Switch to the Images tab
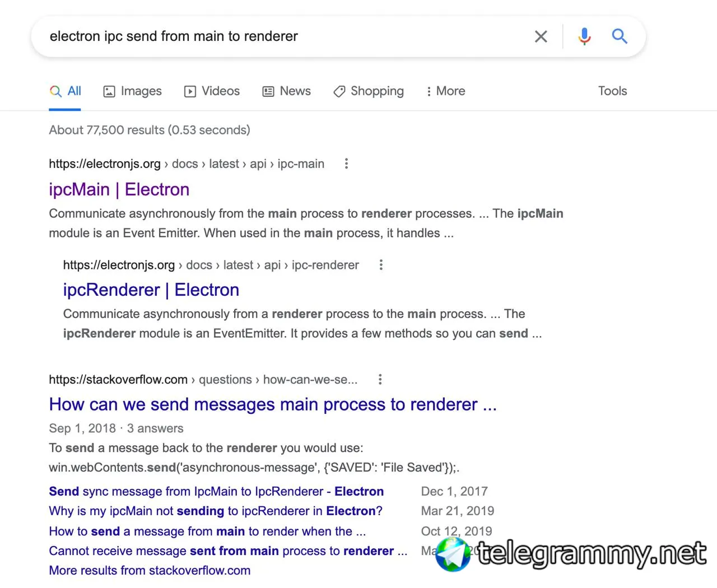This screenshot has height=588, width=717. (x=133, y=91)
